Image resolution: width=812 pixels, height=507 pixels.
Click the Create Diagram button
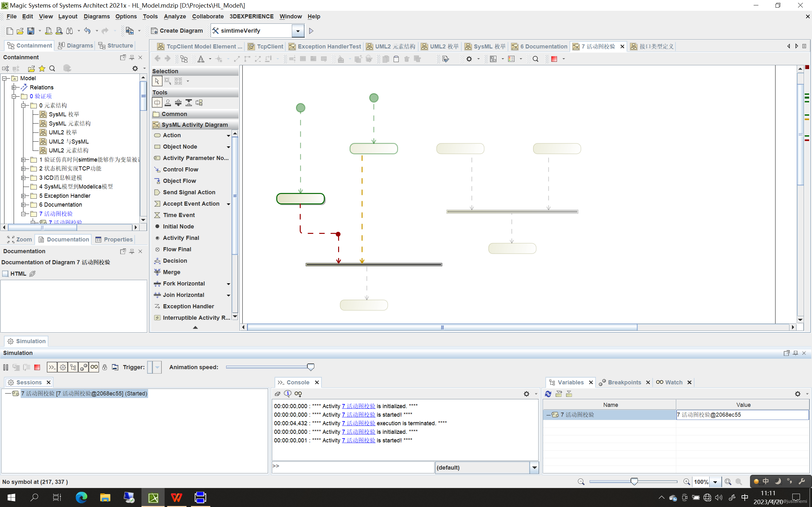[177, 31]
